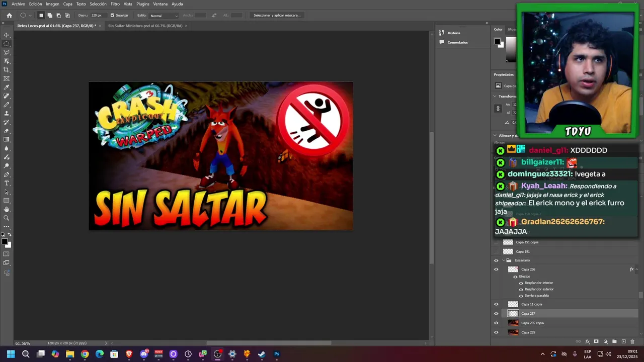Viewport: 644px width, 362px height.
Task: Collapse the Transformar section
Action: 495,96
